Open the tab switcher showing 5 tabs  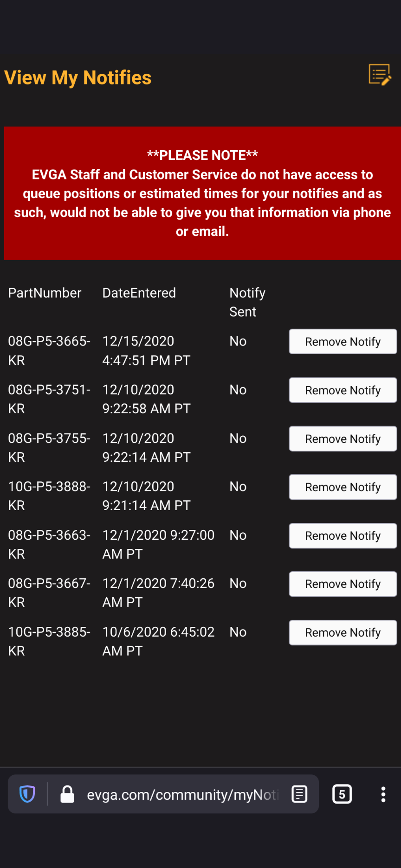(342, 794)
